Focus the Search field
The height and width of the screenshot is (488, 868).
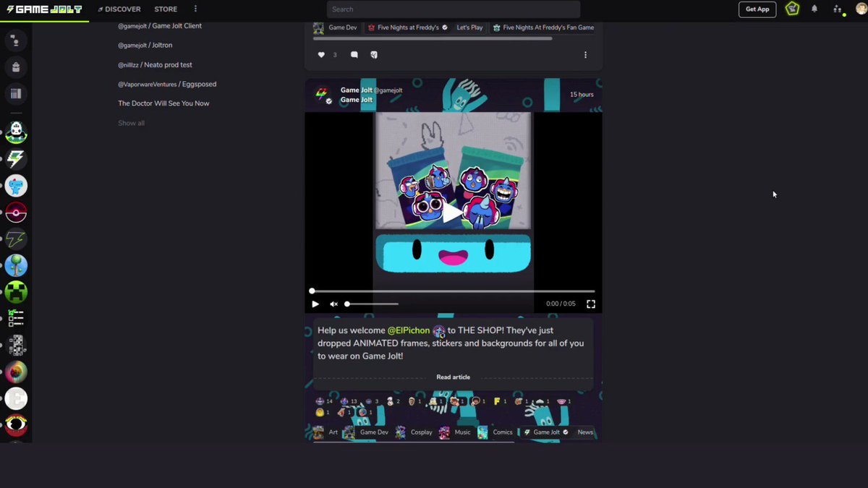point(454,9)
